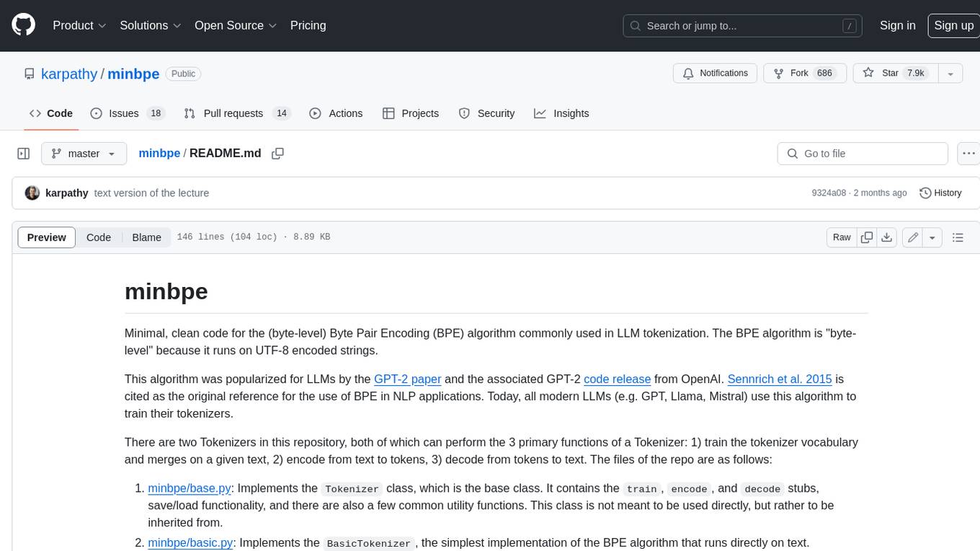The height and width of the screenshot is (551, 980).
Task: Click the Issues count badge 18
Action: pos(155,113)
